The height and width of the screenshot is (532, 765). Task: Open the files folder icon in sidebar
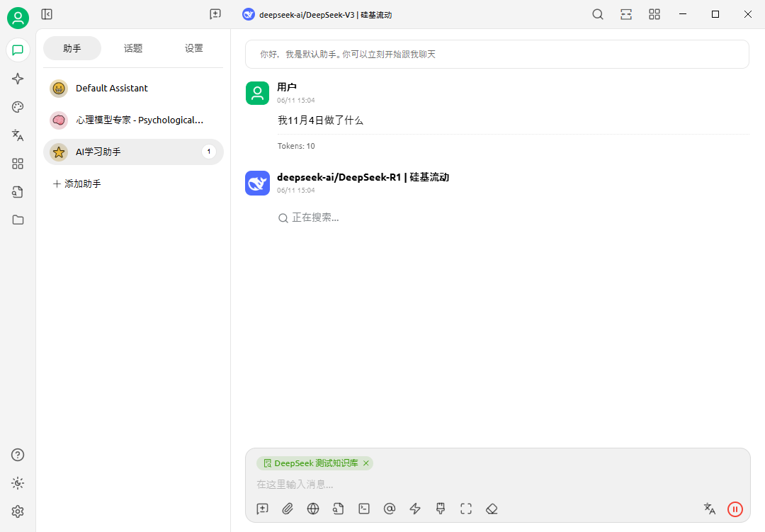click(18, 220)
